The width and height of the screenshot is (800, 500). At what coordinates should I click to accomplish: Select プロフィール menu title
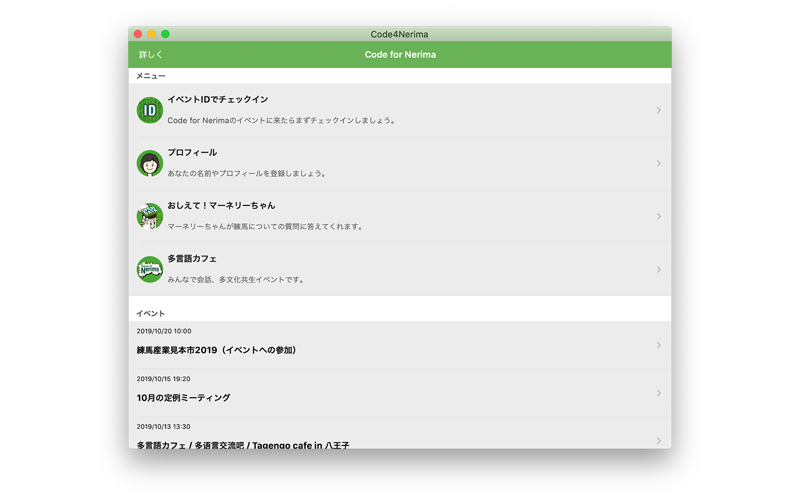(192, 153)
